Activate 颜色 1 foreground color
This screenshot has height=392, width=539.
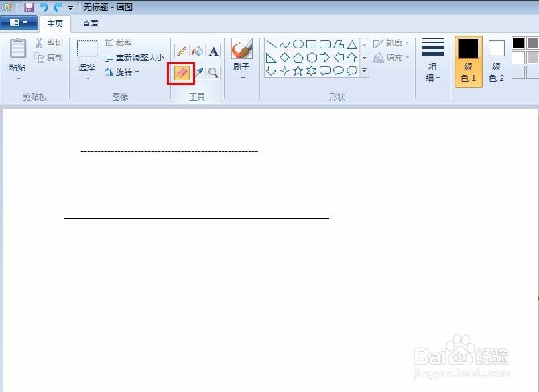point(468,61)
